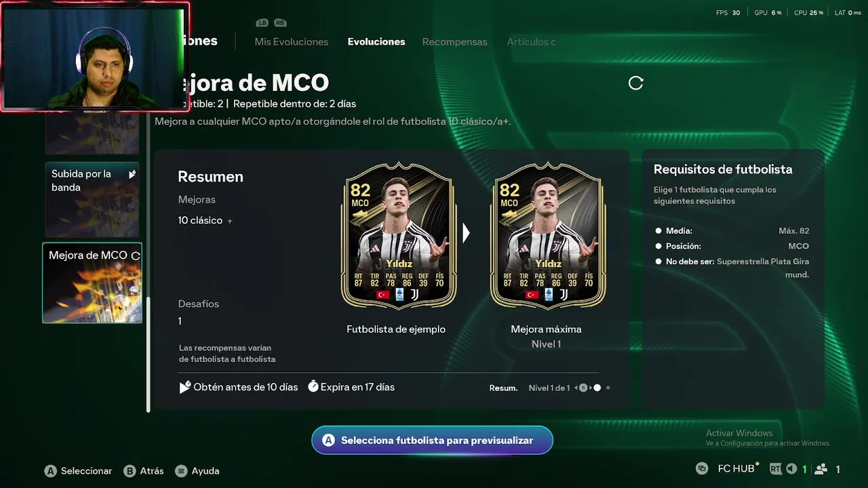The width and height of the screenshot is (868, 488).
Task: Select the Subida por la banda evolution tile
Action: click(92, 199)
